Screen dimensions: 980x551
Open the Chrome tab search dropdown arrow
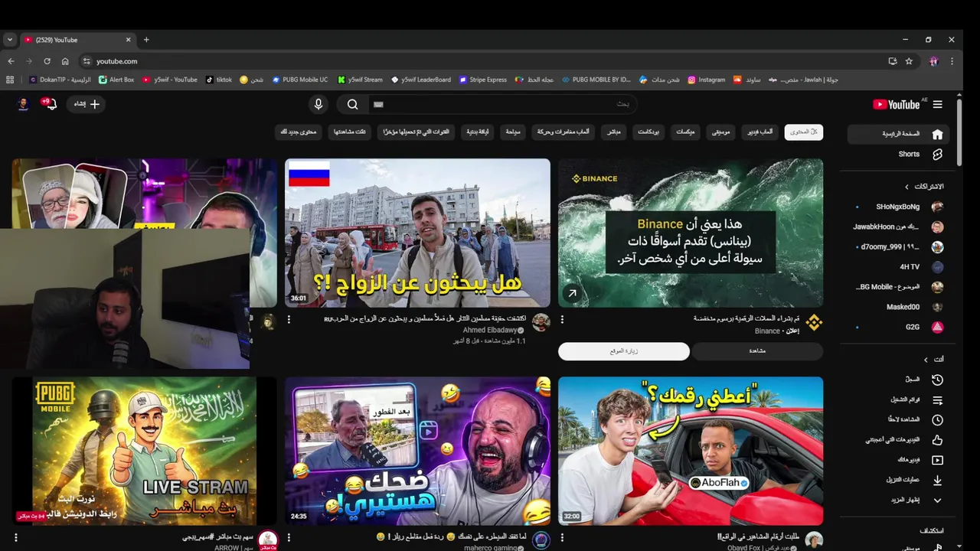9,40
